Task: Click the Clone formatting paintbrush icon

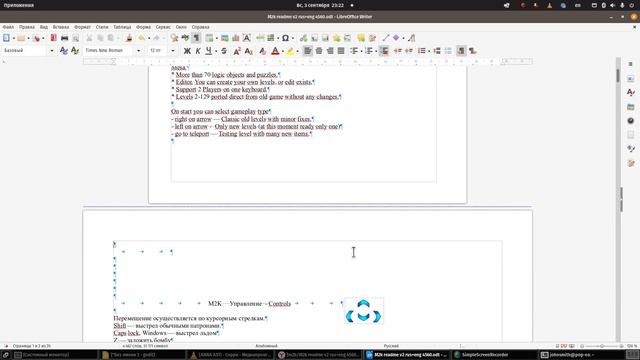Action: [129, 38]
